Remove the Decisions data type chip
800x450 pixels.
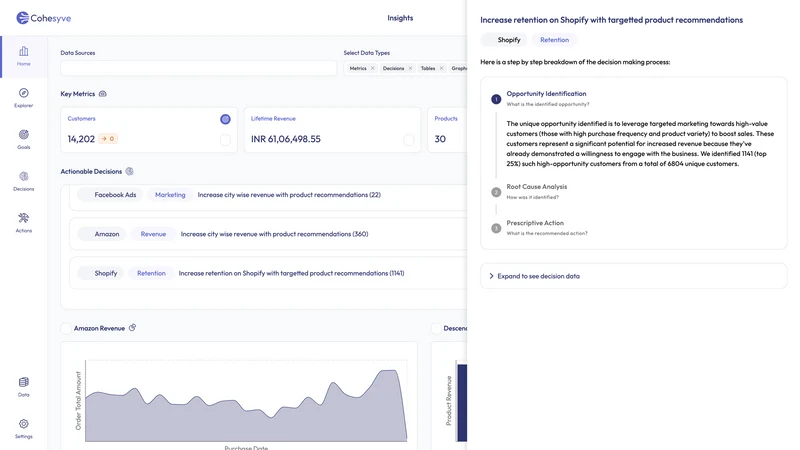(410, 68)
